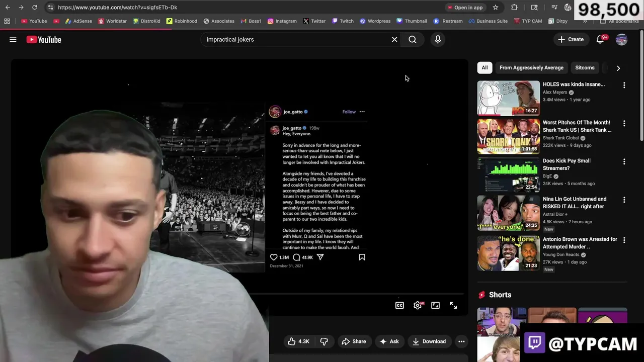
Task: Open the Instagram bookmark
Action: 282,21
